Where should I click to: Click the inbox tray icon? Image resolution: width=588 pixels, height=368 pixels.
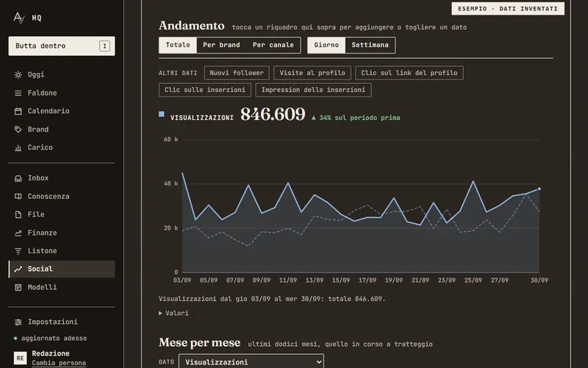pyautogui.click(x=18, y=178)
